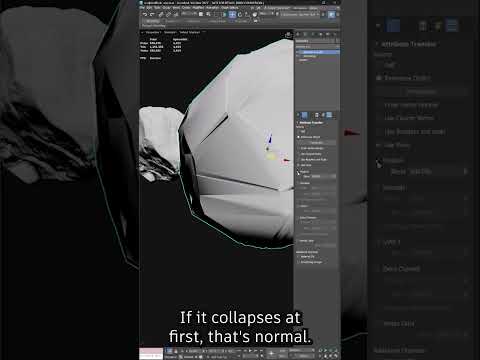Screen dimensions: 480x360
Task: Toggle the Use Rotation and Scale checkbox
Action: (299, 160)
